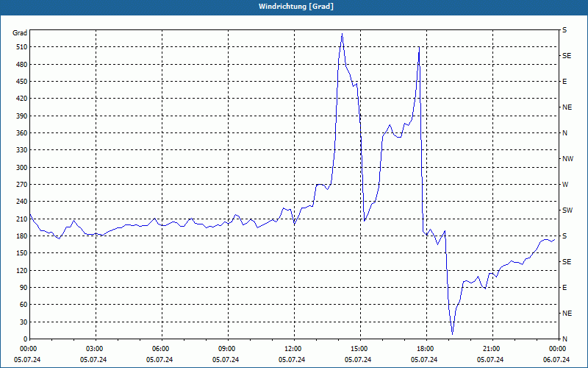Click the 480 y-axis value
588x368 pixels.
tap(22, 64)
